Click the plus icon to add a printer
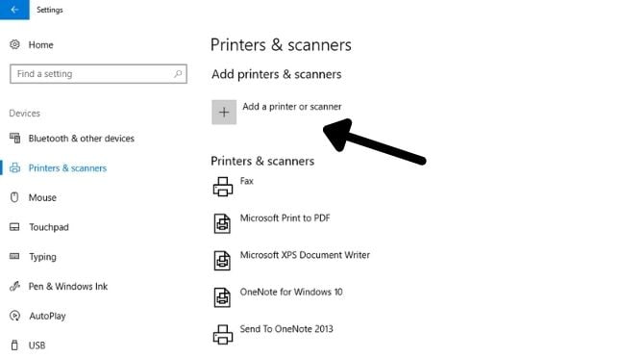 [x=224, y=112]
